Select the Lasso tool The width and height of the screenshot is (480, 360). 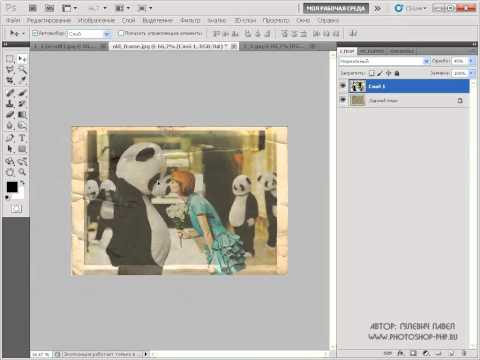(10, 70)
